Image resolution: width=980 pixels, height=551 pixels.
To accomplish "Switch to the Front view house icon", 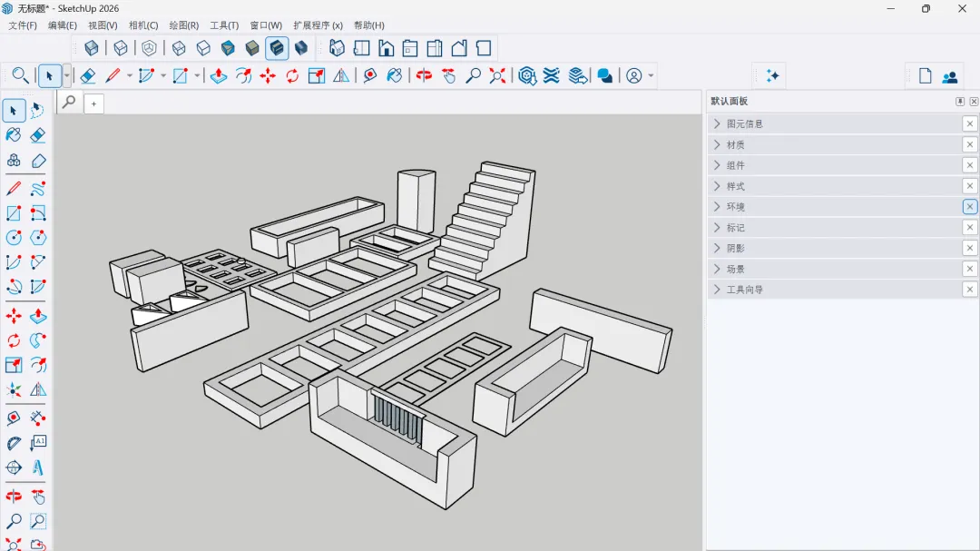I will pyautogui.click(x=387, y=48).
